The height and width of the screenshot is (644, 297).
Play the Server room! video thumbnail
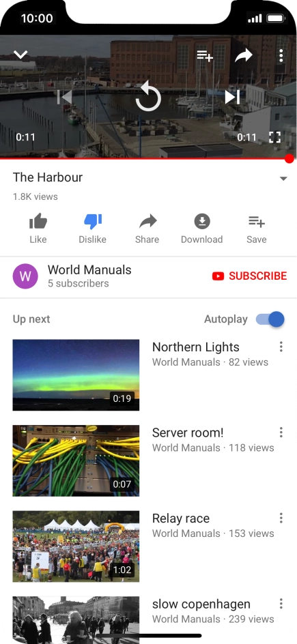76,460
